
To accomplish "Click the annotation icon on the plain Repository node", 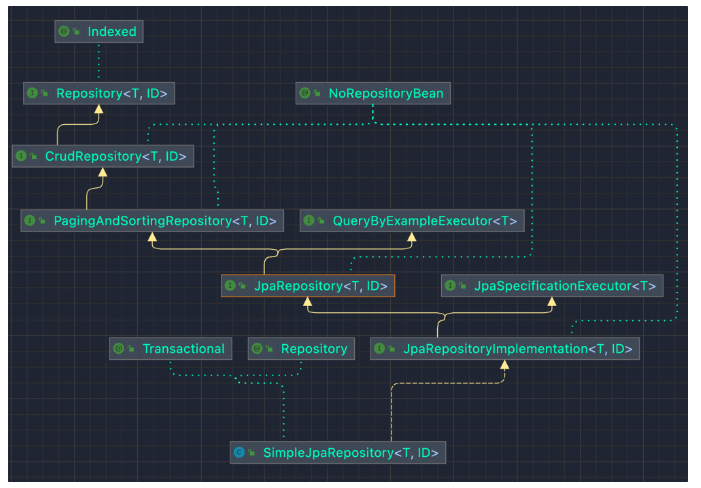I will [x=257, y=349].
